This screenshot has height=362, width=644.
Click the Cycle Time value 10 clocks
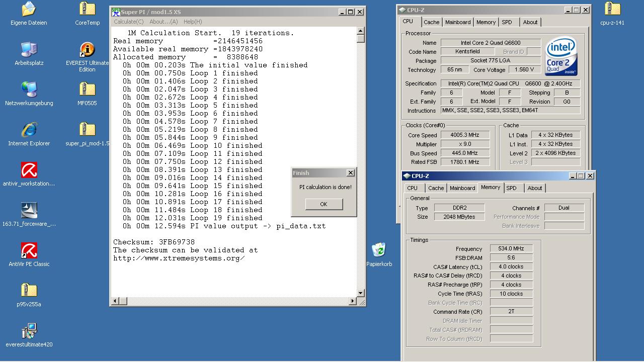pos(511,294)
